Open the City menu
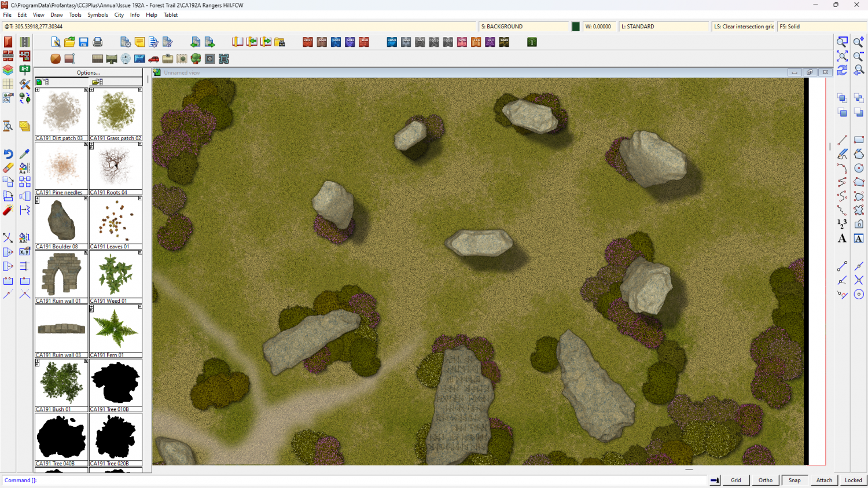This screenshot has height=488, width=868. click(119, 15)
